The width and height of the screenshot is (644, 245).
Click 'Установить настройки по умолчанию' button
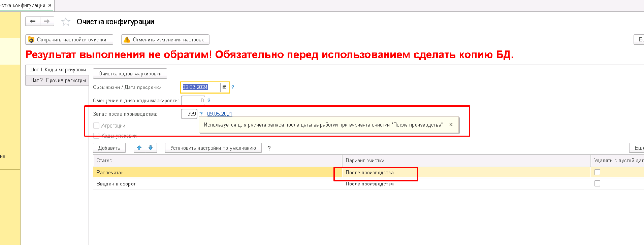pos(213,148)
